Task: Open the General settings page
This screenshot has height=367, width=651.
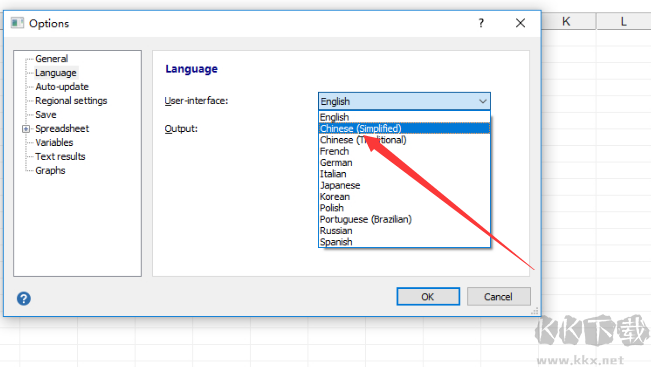Action: coord(51,59)
